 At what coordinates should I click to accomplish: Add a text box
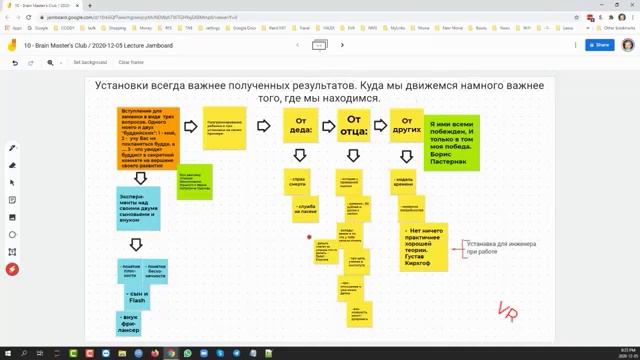[x=12, y=252]
